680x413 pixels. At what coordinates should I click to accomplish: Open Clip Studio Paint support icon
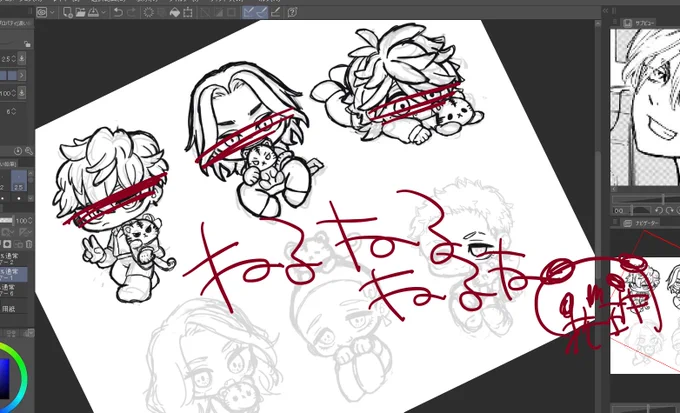pyautogui.click(x=292, y=12)
